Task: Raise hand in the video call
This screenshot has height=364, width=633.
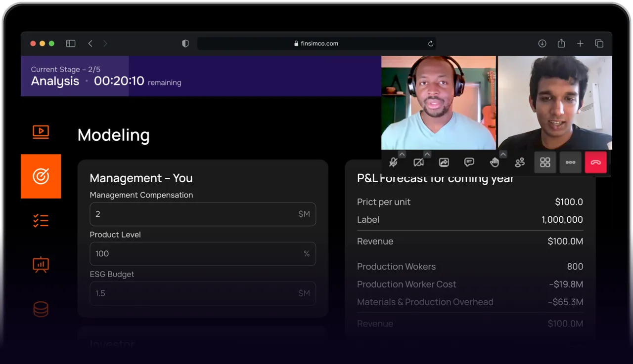Action: click(494, 162)
